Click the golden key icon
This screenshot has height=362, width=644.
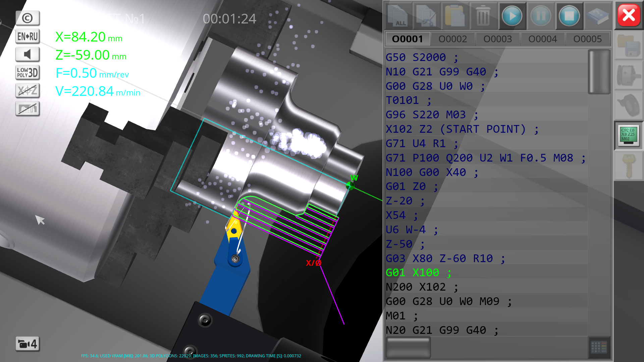[629, 166]
